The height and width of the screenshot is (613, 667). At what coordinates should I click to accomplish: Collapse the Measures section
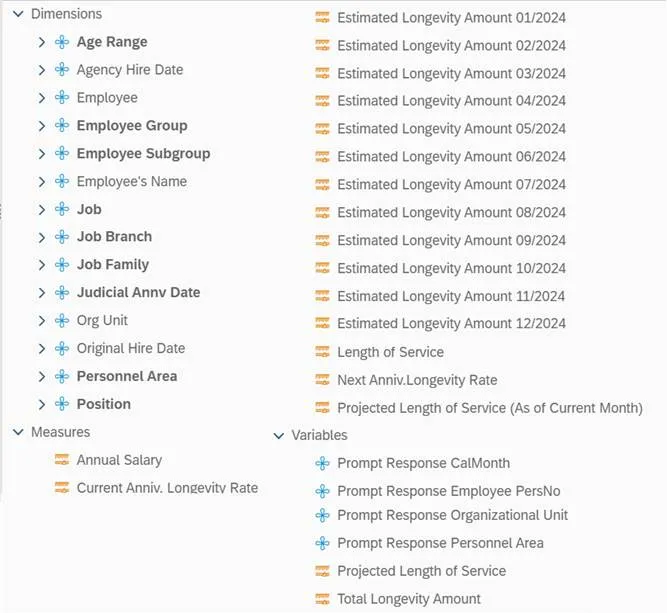(18, 432)
